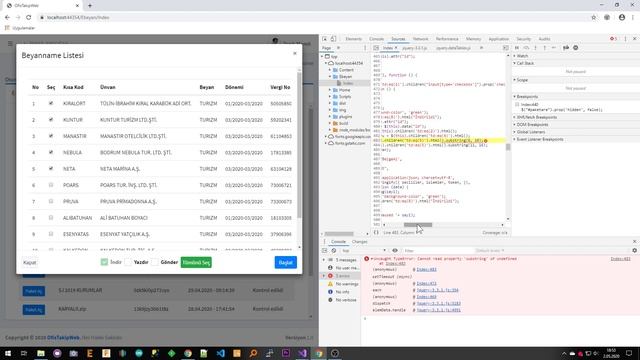Viewport: 640px width, 360px height.
Task: Uncheck the KIRALORT row checkbox
Action: (x=51, y=103)
